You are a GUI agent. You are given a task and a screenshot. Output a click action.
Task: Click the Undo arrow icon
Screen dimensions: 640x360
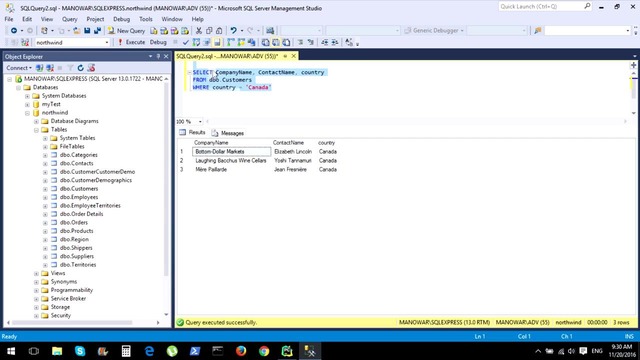[x=233, y=31]
